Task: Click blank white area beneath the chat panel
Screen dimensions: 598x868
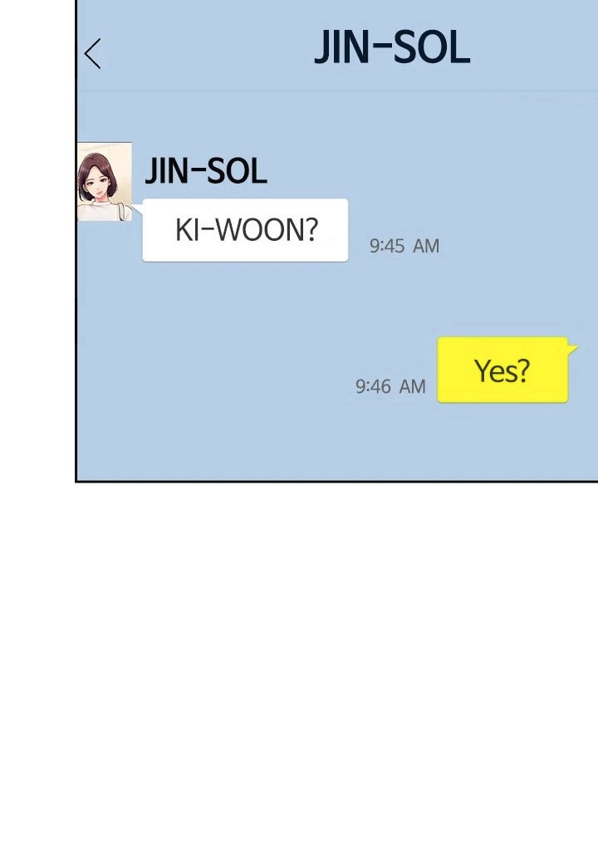Action: pos(299,664)
